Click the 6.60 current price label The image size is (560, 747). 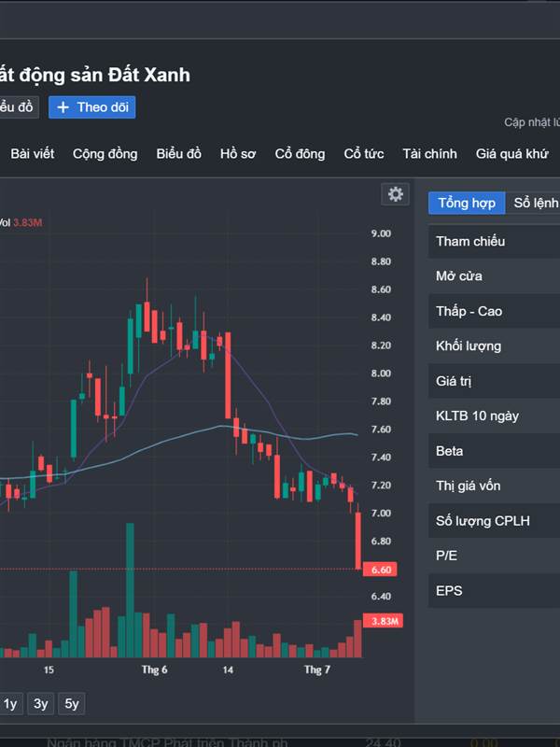coord(380,570)
